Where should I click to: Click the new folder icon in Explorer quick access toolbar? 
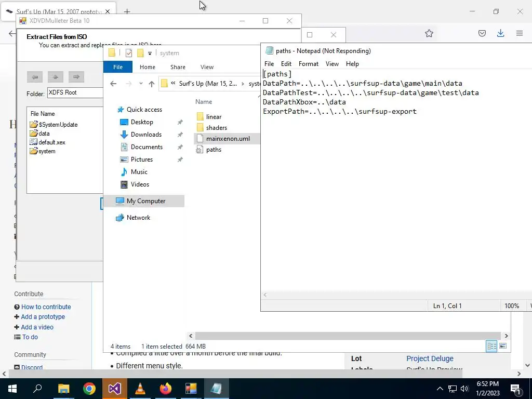point(140,53)
